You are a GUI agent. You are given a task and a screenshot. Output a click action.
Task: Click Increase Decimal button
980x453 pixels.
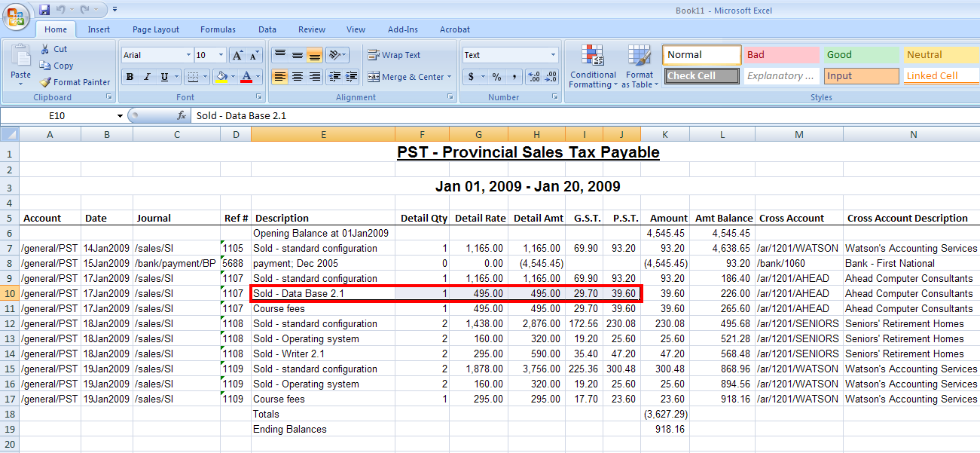pyautogui.click(x=534, y=77)
